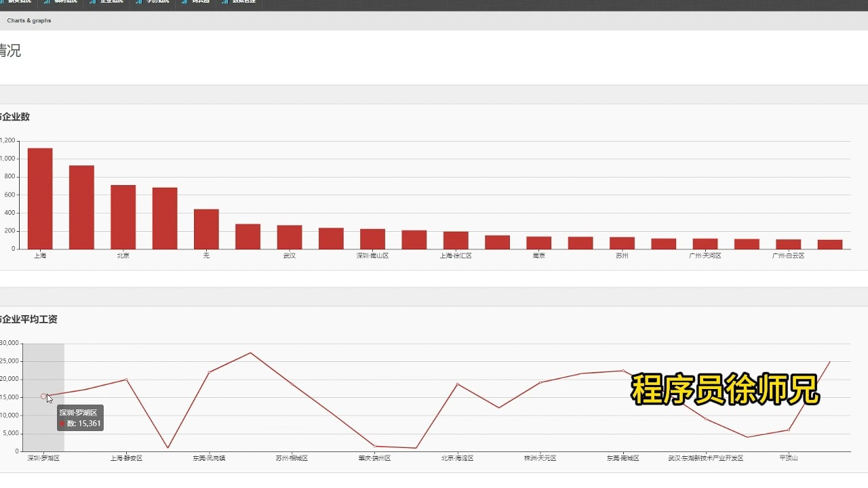Click the 株洲·天元区 data point on the line chart
Image resolution: width=868 pixels, height=488 pixels.
click(x=540, y=382)
